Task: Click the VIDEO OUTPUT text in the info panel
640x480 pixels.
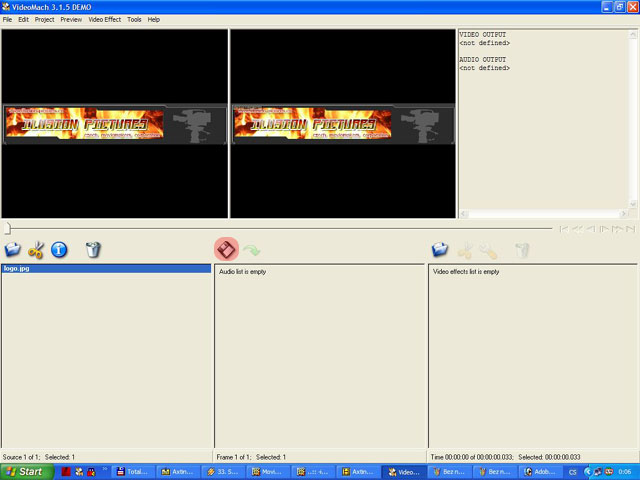Action: coord(482,35)
